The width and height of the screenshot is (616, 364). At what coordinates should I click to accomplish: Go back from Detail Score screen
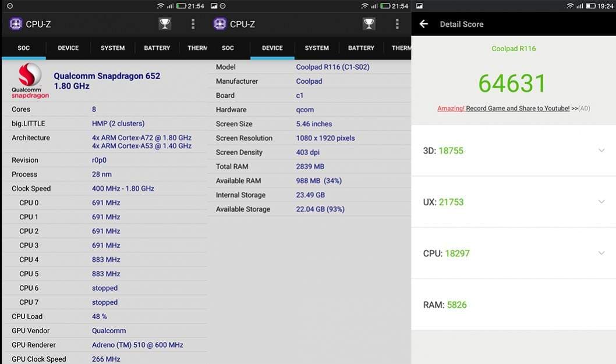pyautogui.click(x=423, y=24)
